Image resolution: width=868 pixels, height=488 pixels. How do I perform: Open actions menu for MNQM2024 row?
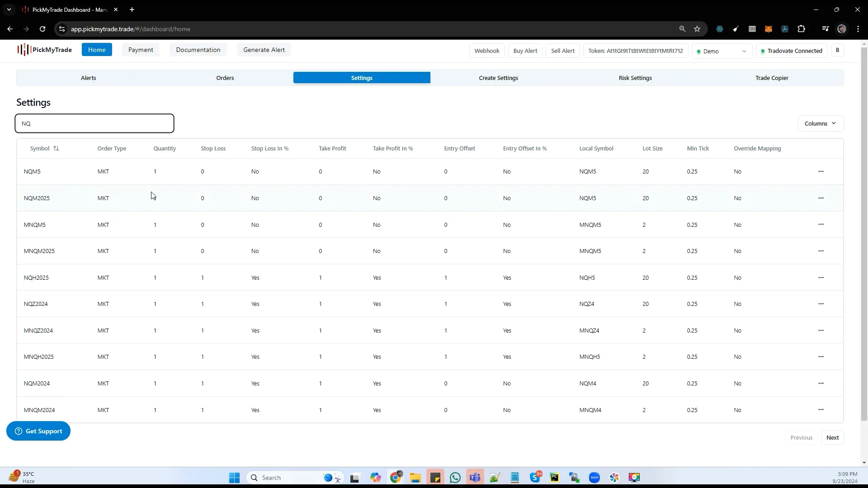[821, 410]
